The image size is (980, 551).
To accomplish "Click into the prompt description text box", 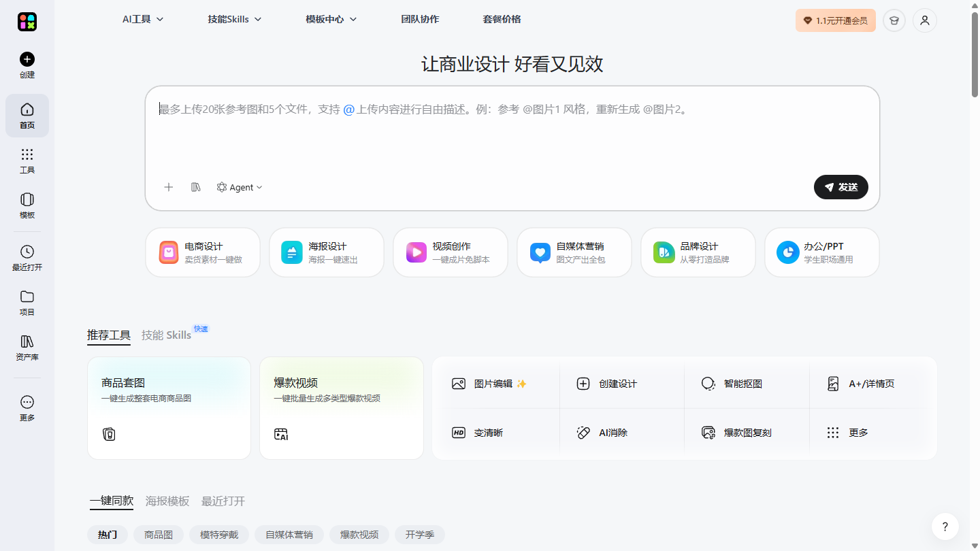I will coord(512,133).
